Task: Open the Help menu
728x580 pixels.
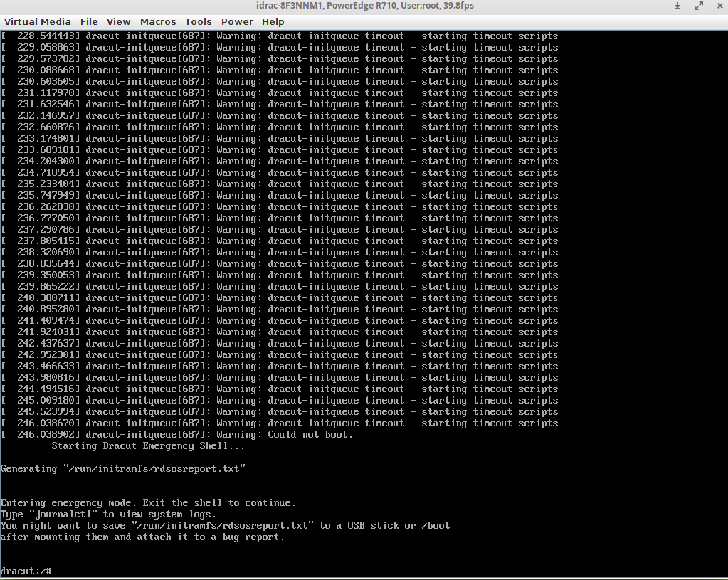Action: click(x=273, y=21)
